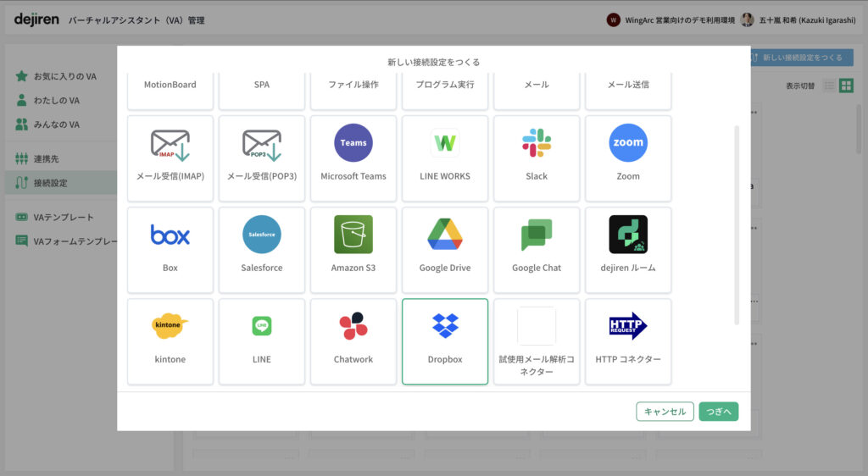This screenshot has height=476, width=868.
Task: Switch to list view display icon
Action: (x=829, y=86)
